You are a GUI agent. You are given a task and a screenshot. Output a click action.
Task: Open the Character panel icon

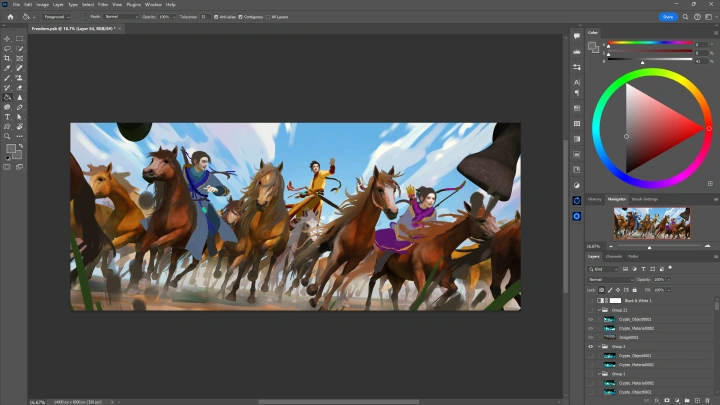pyautogui.click(x=577, y=82)
